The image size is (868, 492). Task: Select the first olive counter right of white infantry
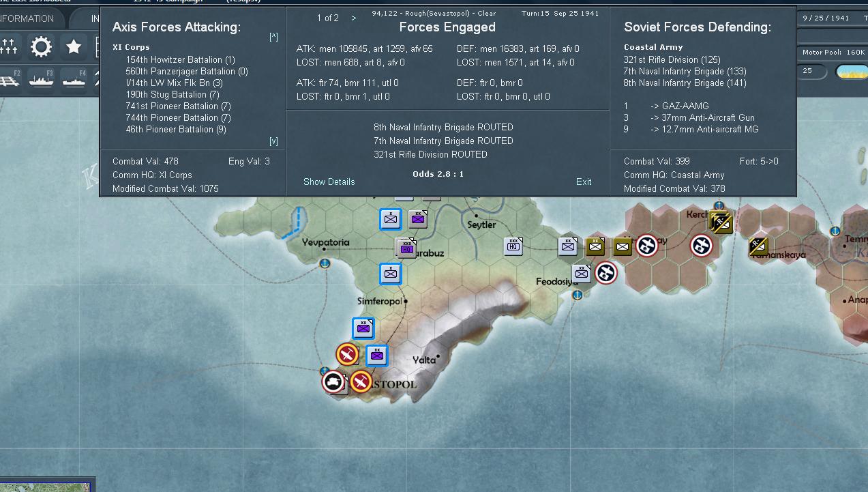click(x=595, y=246)
